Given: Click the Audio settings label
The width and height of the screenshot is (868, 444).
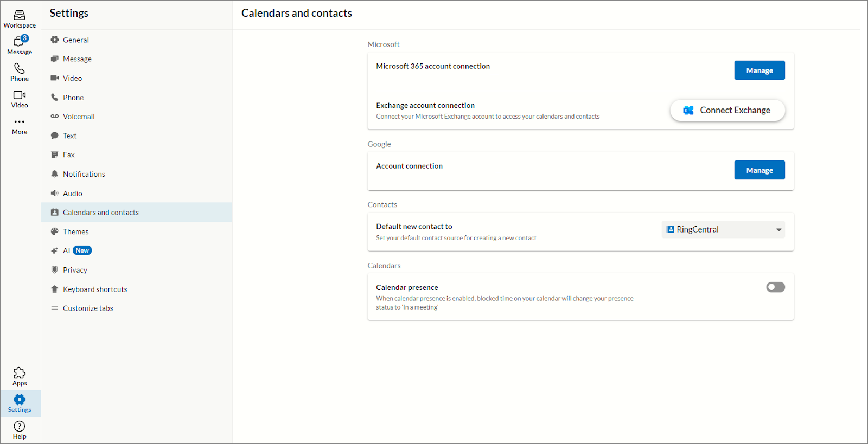Looking at the screenshot, I should tap(73, 194).
